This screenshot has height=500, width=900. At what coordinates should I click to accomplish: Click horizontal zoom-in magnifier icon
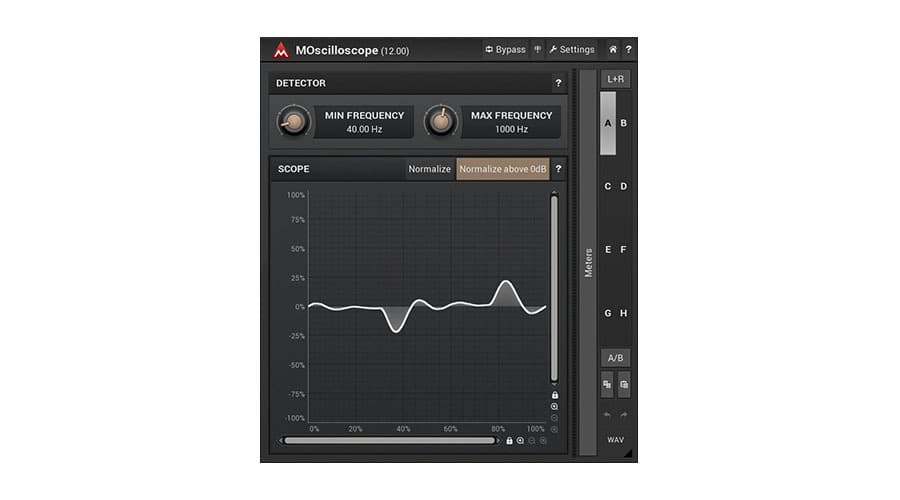click(x=520, y=441)
